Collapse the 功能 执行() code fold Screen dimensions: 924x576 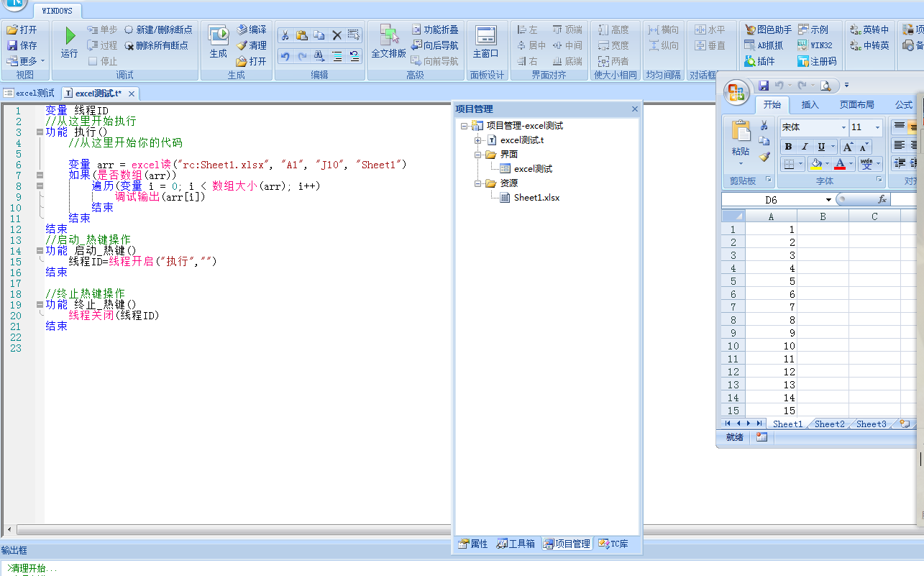tap(39, 132)
